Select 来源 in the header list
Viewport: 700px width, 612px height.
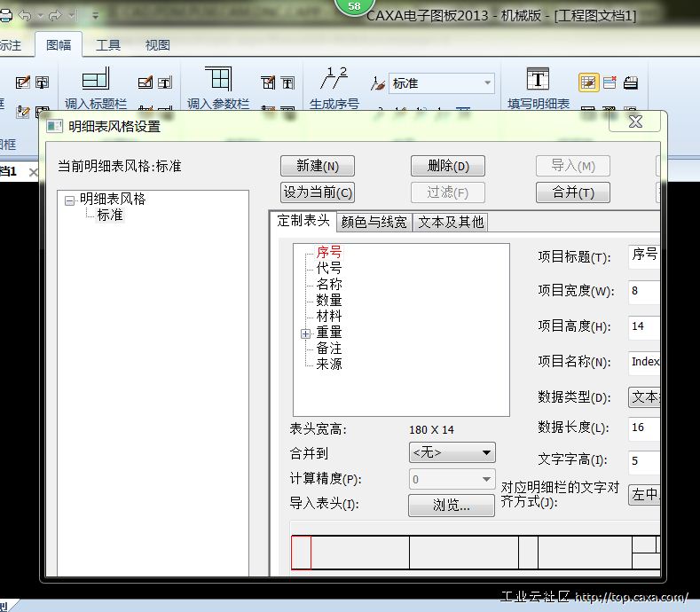329,365
